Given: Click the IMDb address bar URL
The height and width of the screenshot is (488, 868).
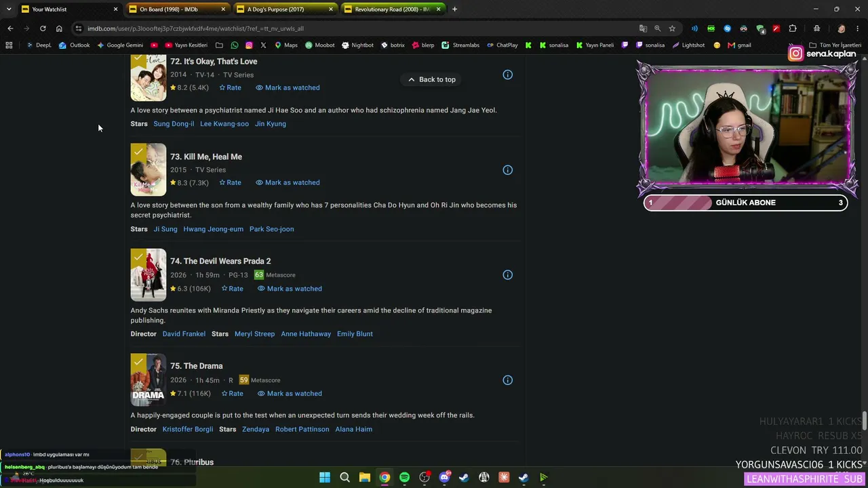Looking at the screenshot, I should point(195,28).
